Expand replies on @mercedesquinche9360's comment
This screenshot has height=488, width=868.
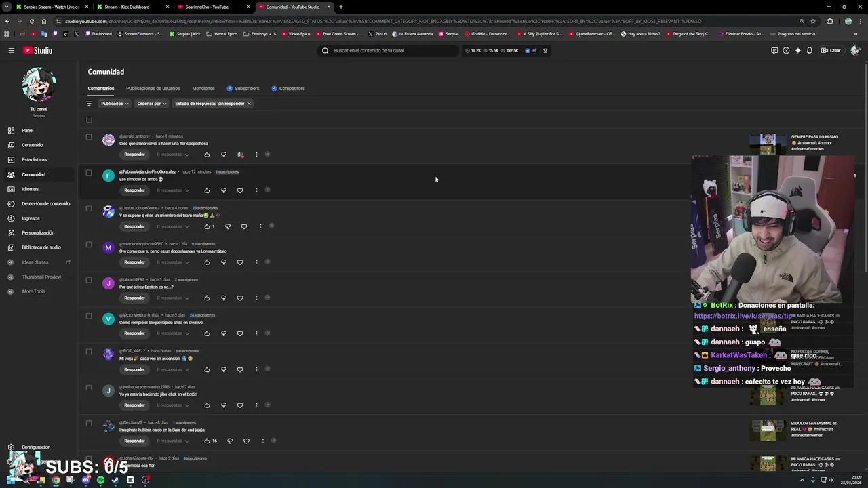point(173,262)
